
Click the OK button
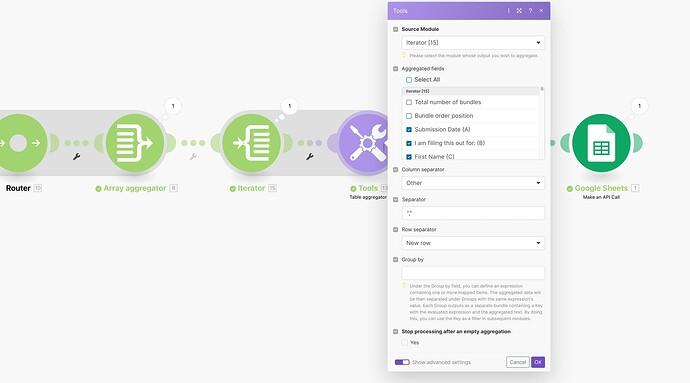pos(538,362)
